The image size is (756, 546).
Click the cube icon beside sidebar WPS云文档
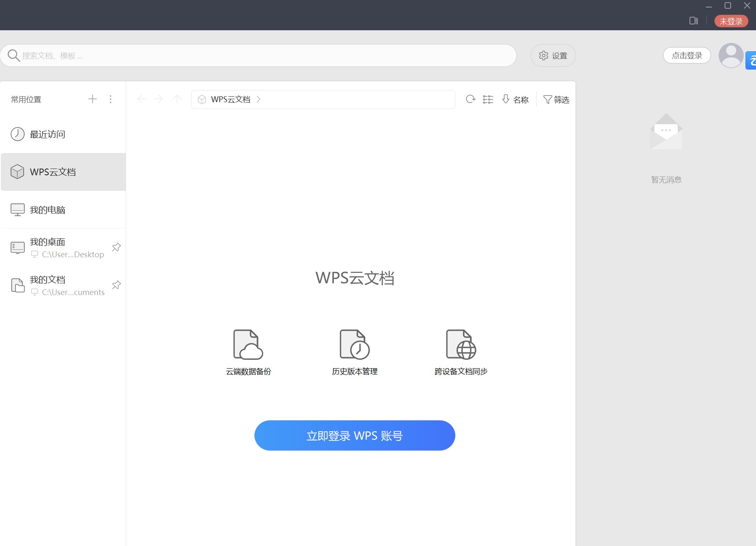(x=17, y=171)
